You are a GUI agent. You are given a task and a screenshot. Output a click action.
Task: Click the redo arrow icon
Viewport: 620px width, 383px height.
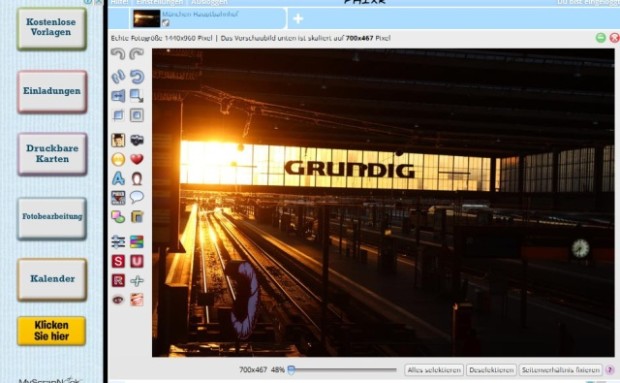[x=137, y=54]
